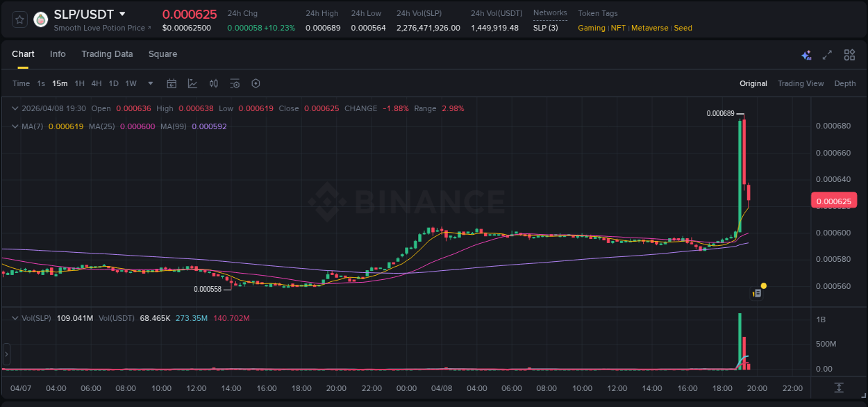Open the calendar go-to-date icon

tap(172, 83)
